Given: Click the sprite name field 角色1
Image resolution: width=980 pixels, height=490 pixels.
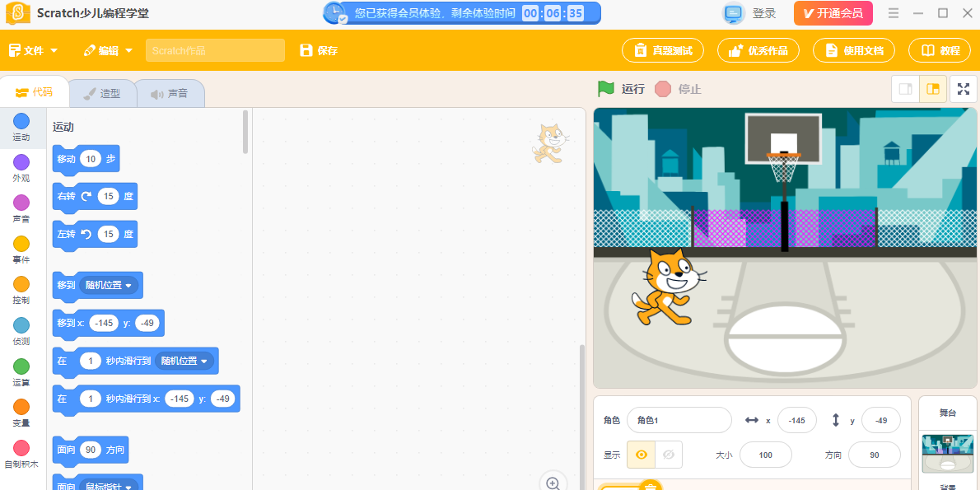Looking at the screenshot, I should [679, 420].
